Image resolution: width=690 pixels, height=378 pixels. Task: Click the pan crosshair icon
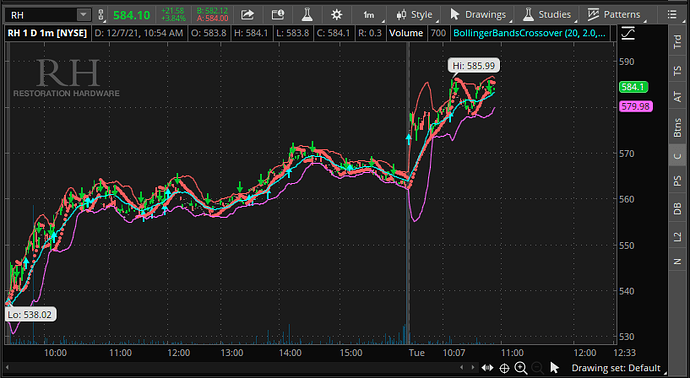click(504, 368)
